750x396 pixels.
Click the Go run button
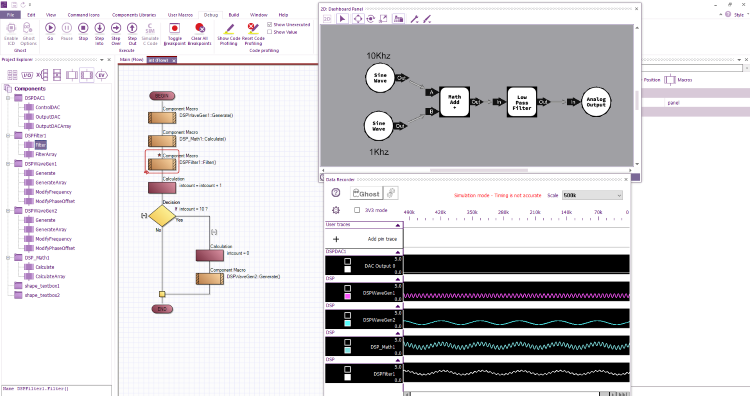(50, 28)
